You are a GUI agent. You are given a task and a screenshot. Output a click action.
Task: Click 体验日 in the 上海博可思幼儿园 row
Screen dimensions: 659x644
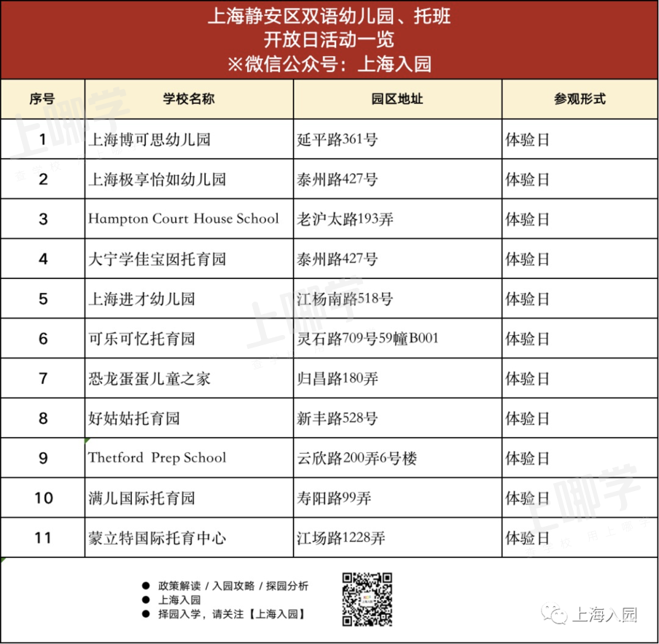pos(527,139)
